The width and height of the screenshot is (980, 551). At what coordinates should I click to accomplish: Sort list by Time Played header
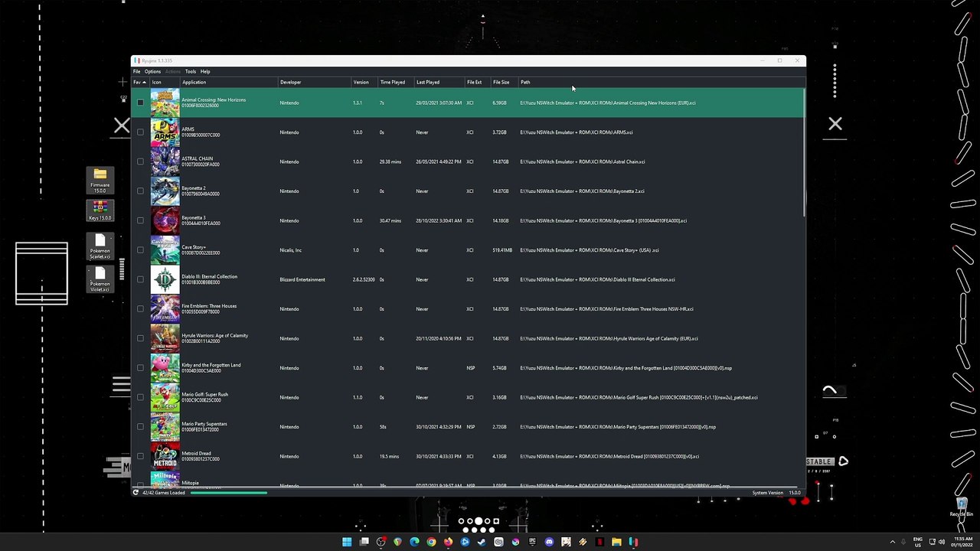[x=396, y=82]
